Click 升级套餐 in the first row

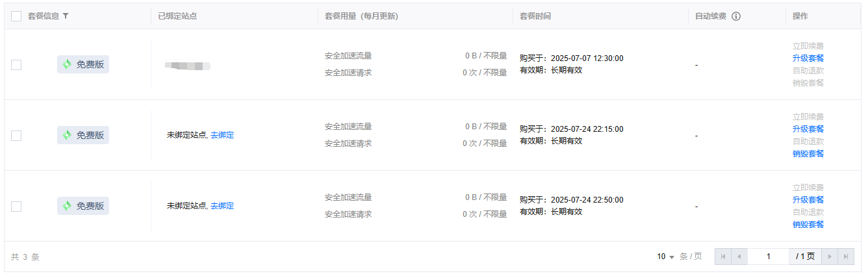tap(808, 58)
